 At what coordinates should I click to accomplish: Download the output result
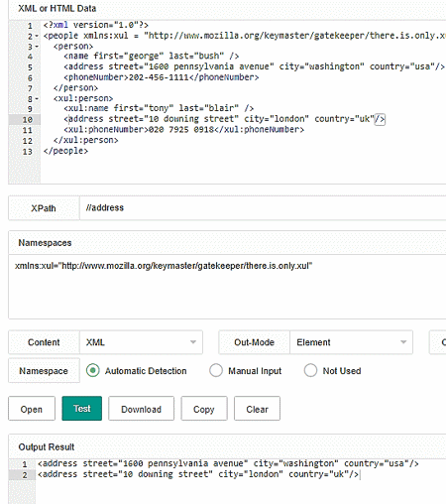[141, 409]
